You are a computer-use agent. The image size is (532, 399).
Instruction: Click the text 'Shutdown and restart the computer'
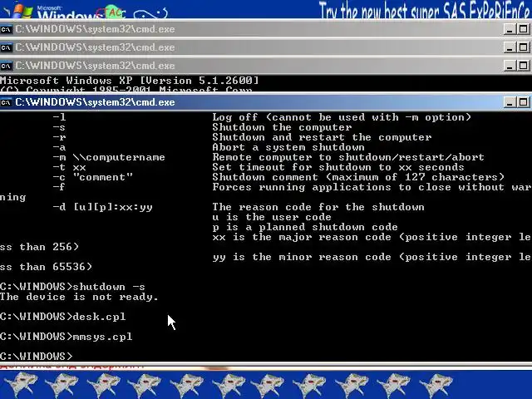pos(322,137)
